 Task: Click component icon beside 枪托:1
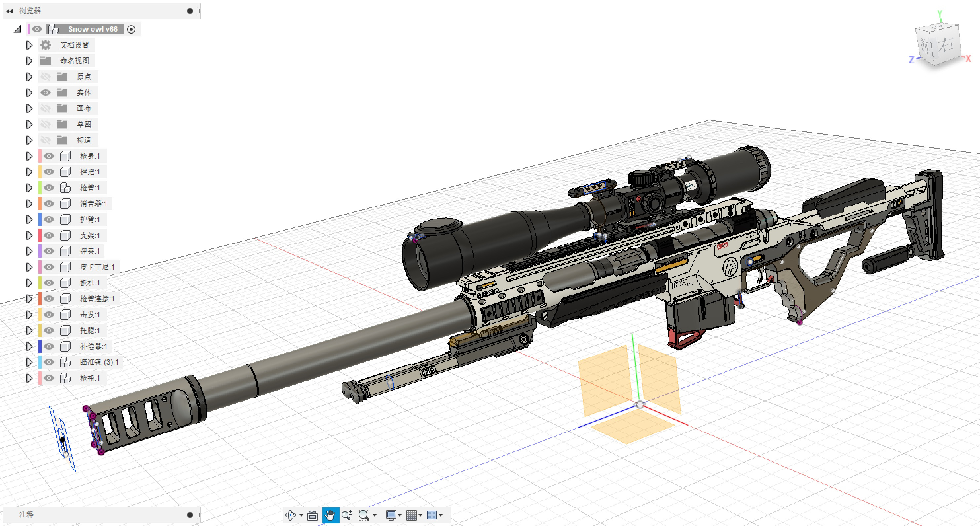pyautogui.click(x=65, y=378)
